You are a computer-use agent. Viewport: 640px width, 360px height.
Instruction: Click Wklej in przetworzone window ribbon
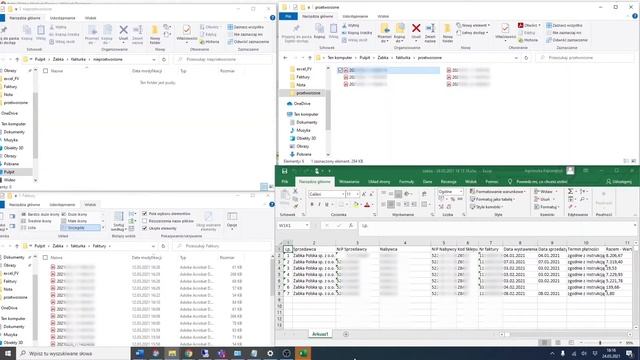tap(333, 31)
